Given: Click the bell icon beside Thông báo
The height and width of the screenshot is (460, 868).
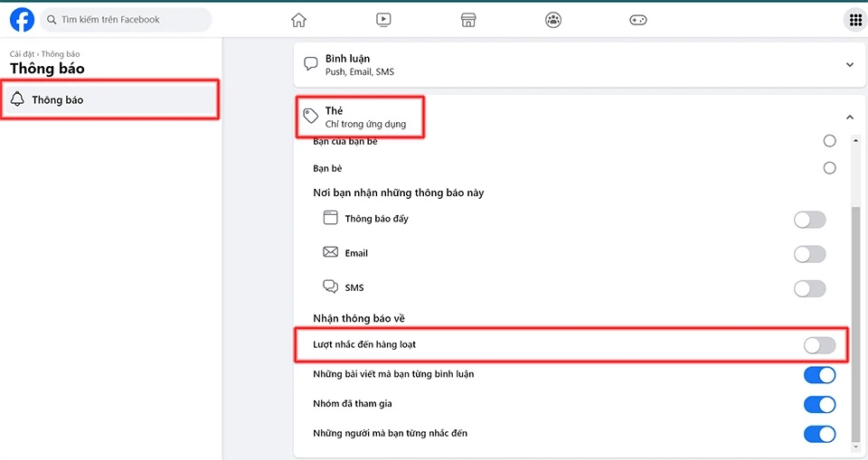Looking at the screenshot, I should (18, 99).
